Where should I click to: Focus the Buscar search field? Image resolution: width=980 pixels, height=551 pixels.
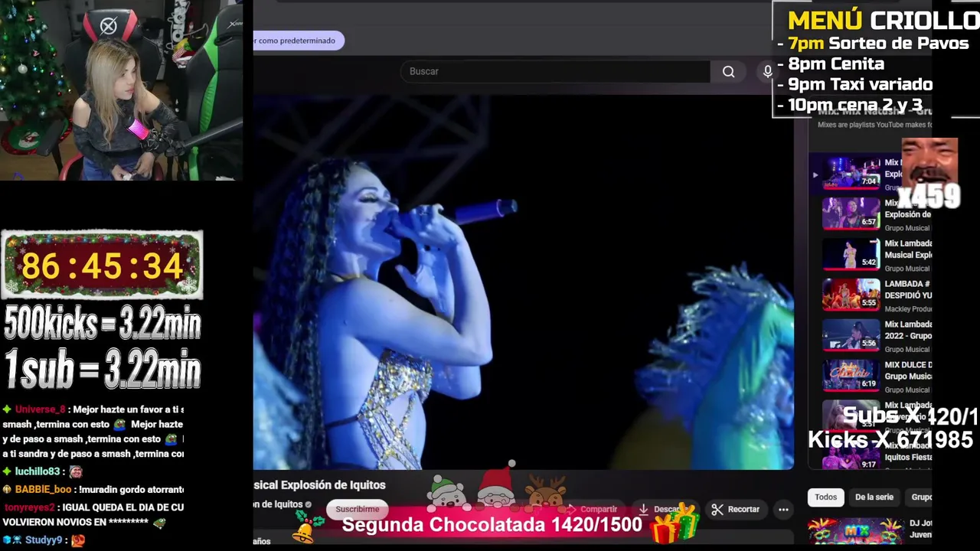(555, 71)
